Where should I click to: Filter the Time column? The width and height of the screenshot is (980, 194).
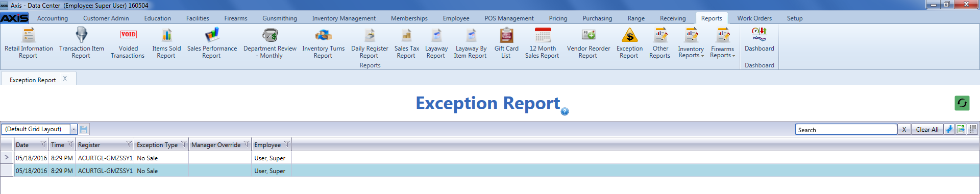click(x=70, y=144)
